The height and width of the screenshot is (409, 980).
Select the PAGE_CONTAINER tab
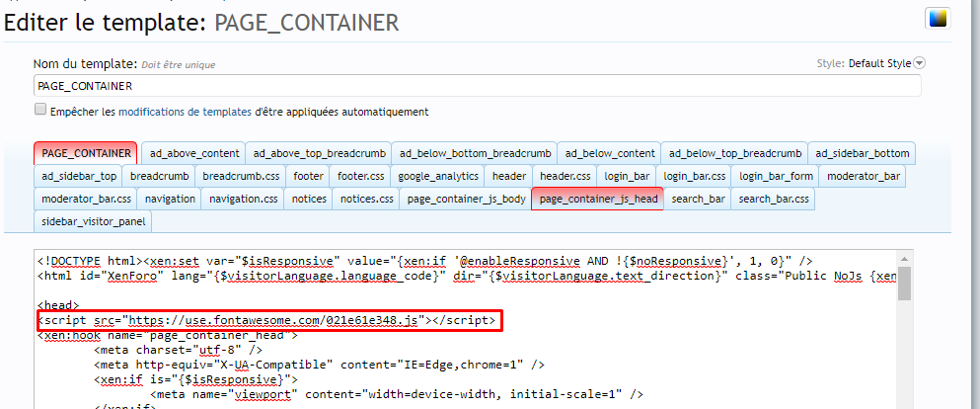tap(86, 153)
